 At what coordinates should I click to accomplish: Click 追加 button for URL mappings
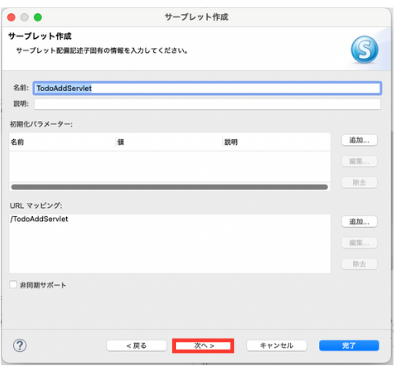(x=359, y=222)
